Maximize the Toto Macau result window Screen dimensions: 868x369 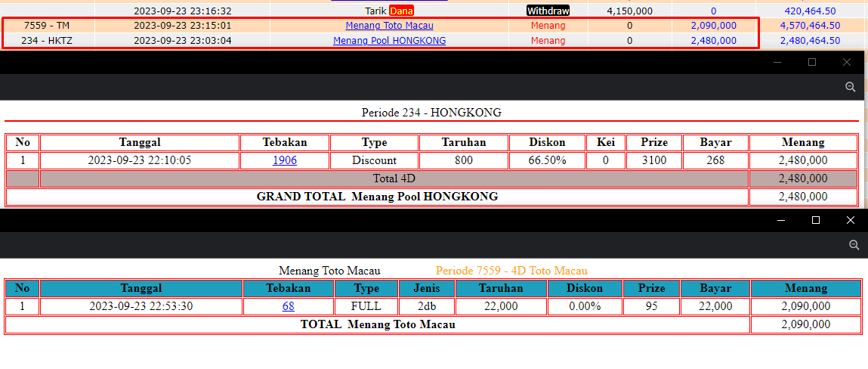pyautogui.click(x=815, y=221)
